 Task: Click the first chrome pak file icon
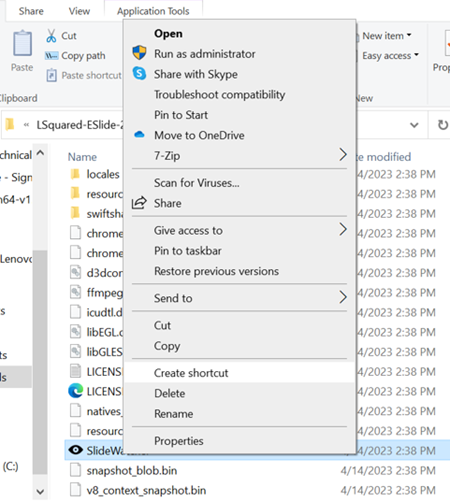75,233
